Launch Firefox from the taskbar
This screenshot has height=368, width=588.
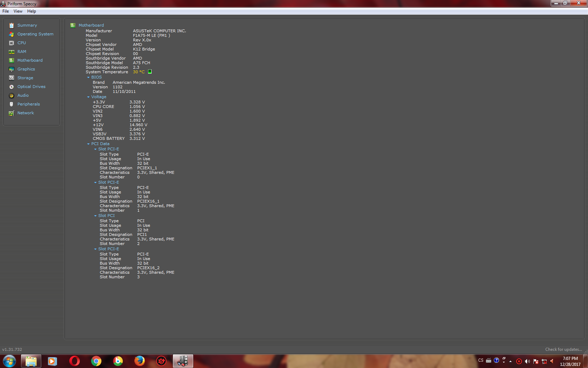[140, 361]
